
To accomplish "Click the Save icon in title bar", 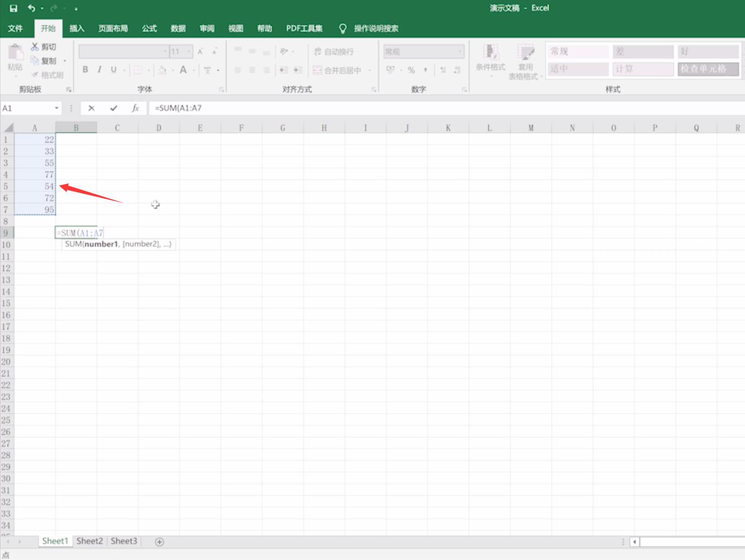I will click(14, 8).
